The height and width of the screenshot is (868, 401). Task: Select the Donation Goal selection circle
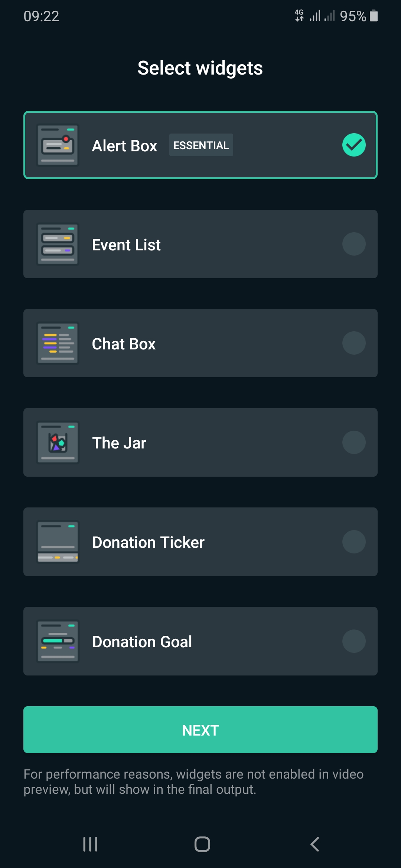pos(354,641)
